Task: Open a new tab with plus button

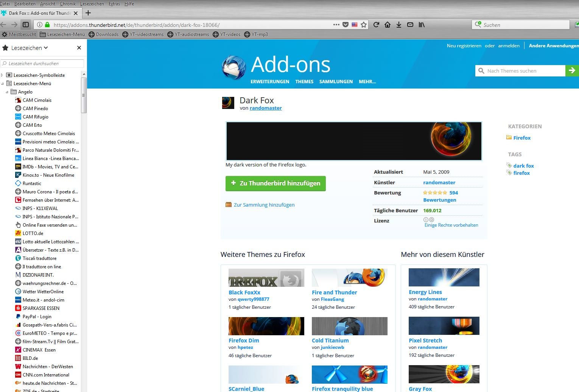Action: (x=88, y=13)
